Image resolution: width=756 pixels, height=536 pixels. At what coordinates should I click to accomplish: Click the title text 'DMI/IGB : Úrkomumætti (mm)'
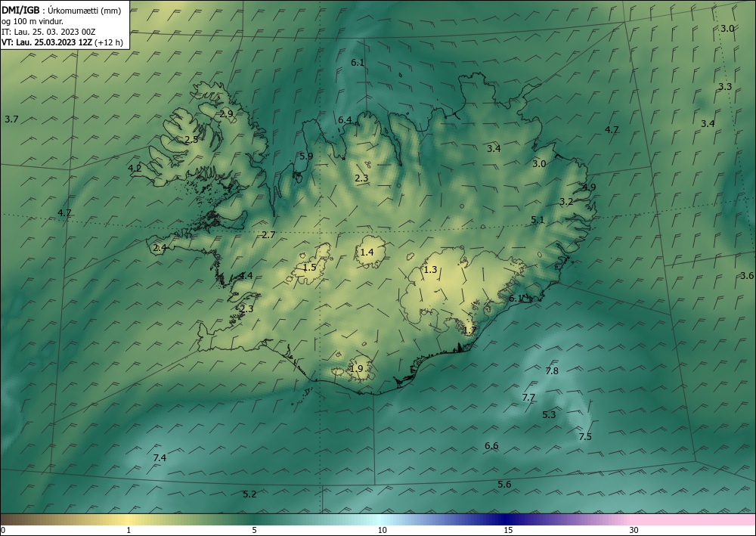pos(60,10)
